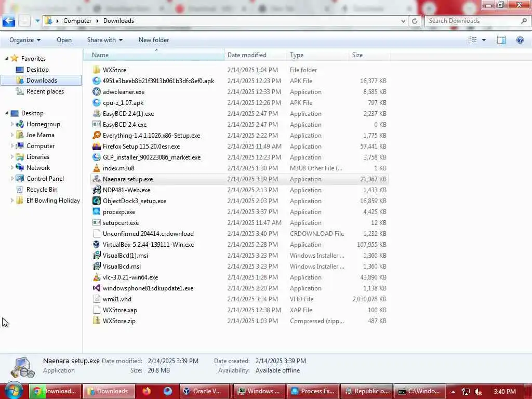The height and width of the screenshot is (399, 532).
Task: Click the cpu-z_1.07.apk file icon
Action: 96,102
